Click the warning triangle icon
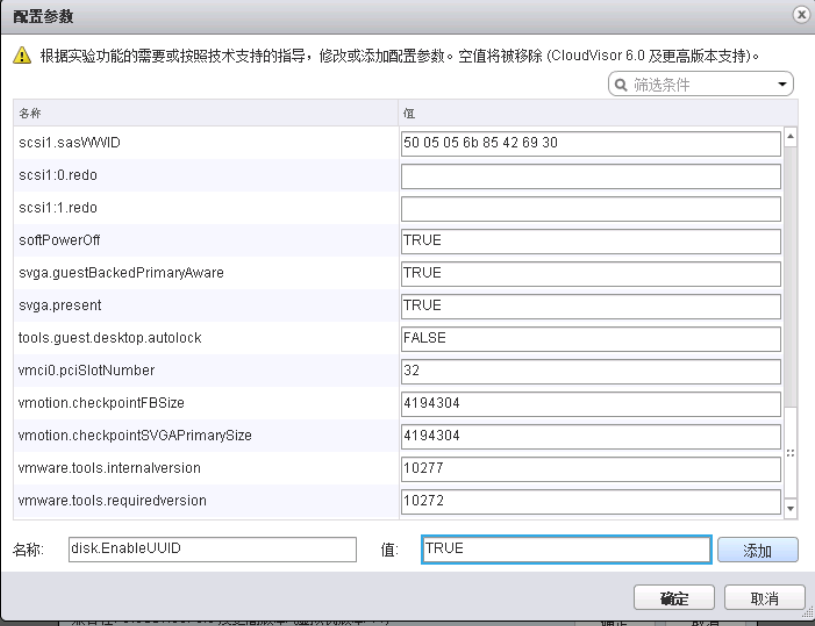Viewport: 815px width, 626px height. (x=22, y=55)
